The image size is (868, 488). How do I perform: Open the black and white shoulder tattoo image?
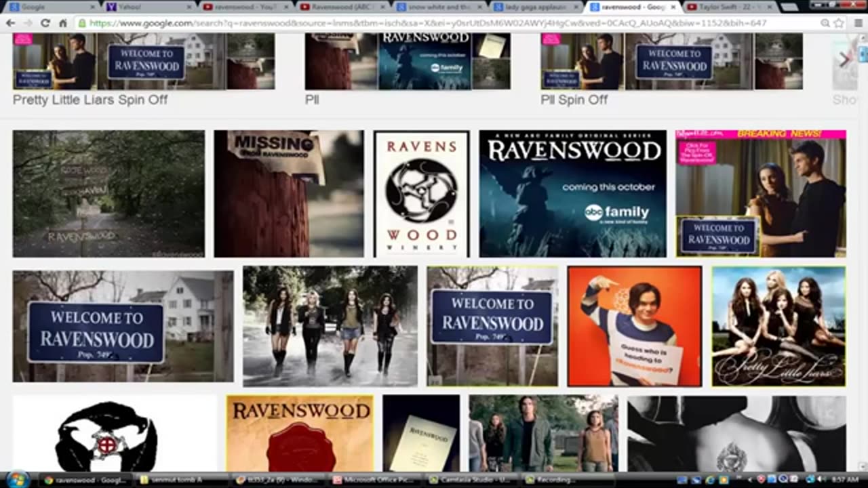point(736,434)
